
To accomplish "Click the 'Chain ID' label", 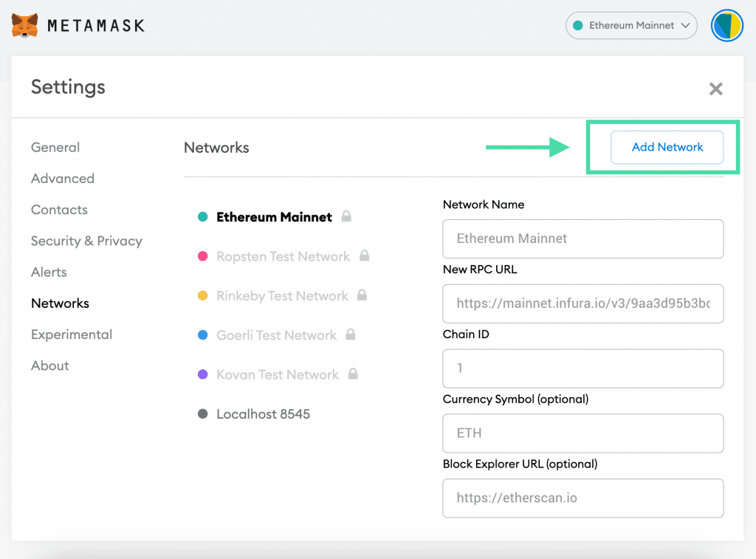I will point(466,335).
